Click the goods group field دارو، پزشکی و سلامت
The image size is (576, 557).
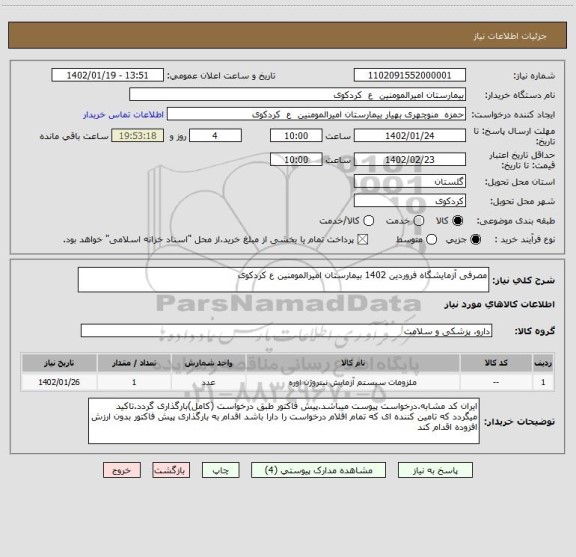(x=286, y=331)
